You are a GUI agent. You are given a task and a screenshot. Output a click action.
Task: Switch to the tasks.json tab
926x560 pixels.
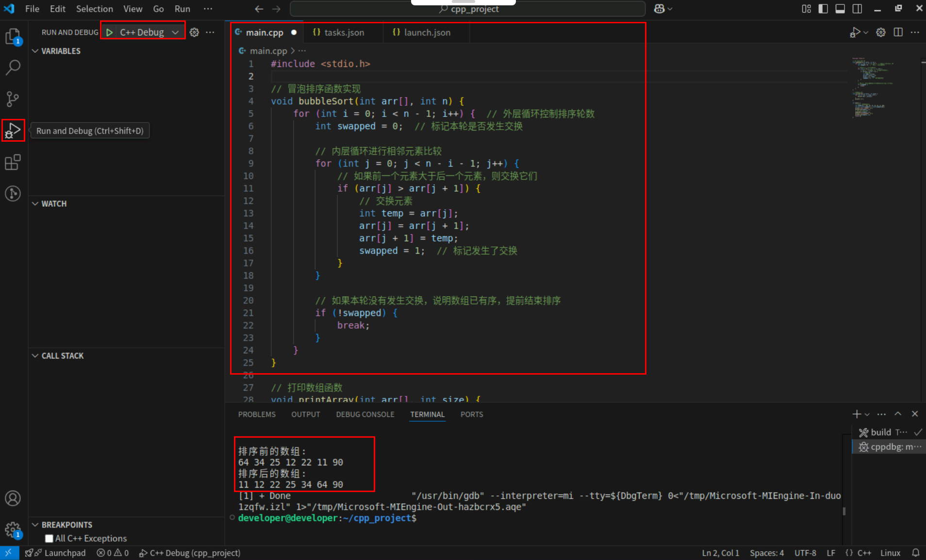[344, 32]
